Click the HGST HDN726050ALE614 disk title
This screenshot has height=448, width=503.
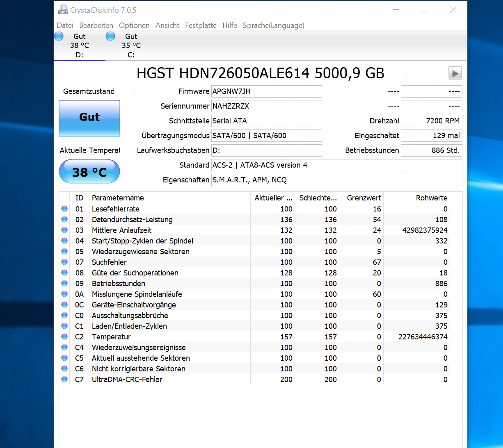pos(261,73)
